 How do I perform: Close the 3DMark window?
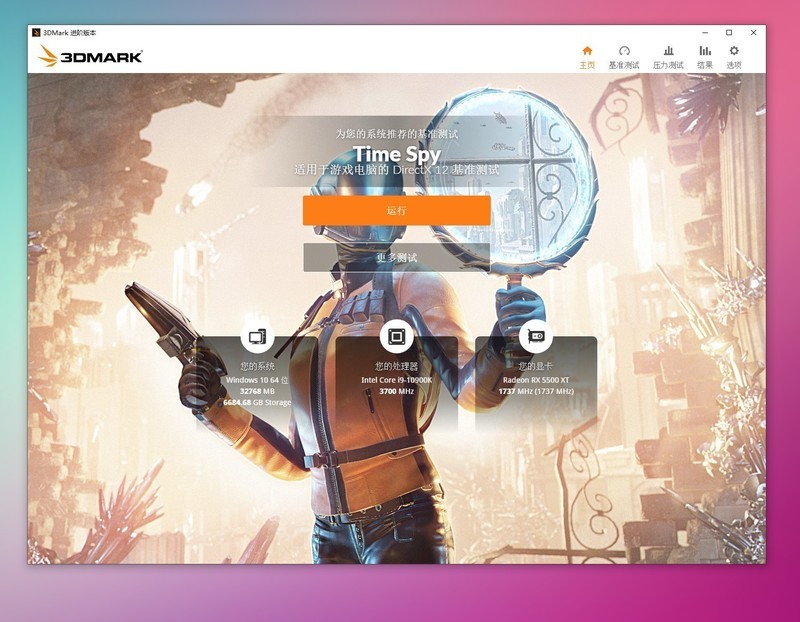754,33
